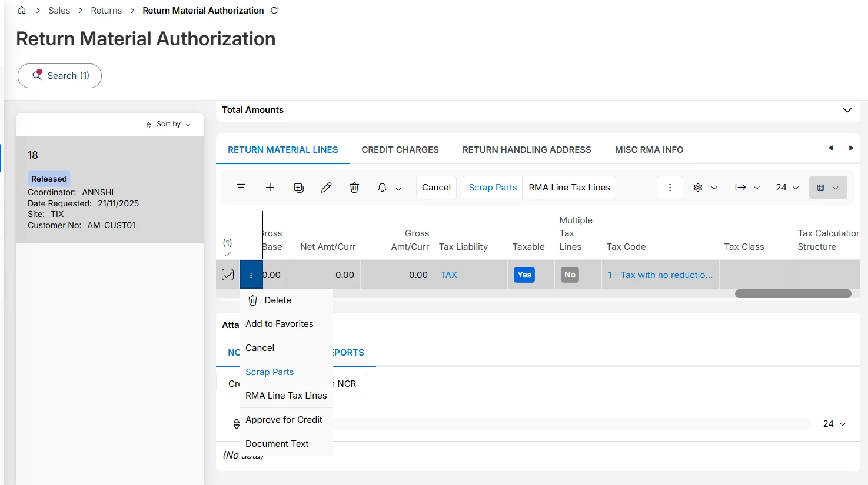This screenshot has width=868, height=485.
Task: Open the bell notification icon
Action: click(x=383, y=188)
